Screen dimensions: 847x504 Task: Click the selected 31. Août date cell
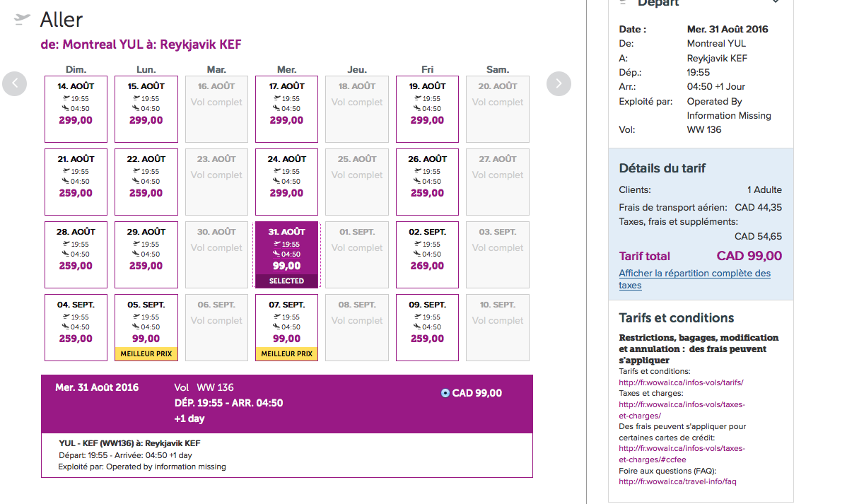coord(287,254)
